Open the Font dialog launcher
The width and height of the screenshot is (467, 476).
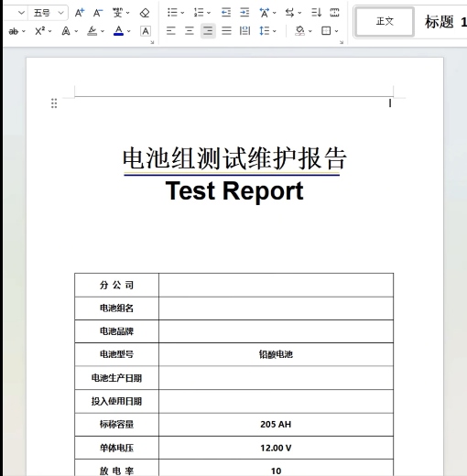[152, 42]
